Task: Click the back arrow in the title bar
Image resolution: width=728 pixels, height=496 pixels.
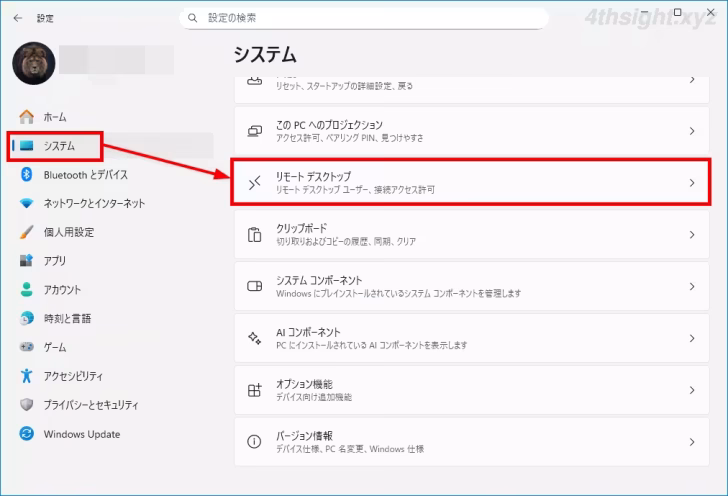Action: [x=17, y=18]
